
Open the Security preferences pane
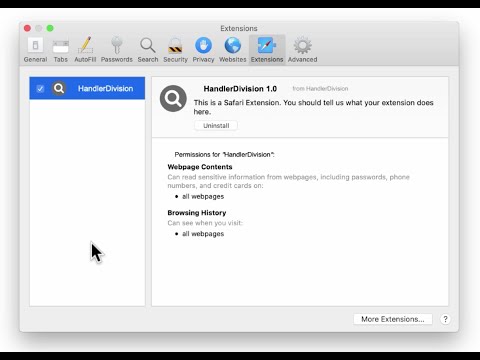[175, 50]
